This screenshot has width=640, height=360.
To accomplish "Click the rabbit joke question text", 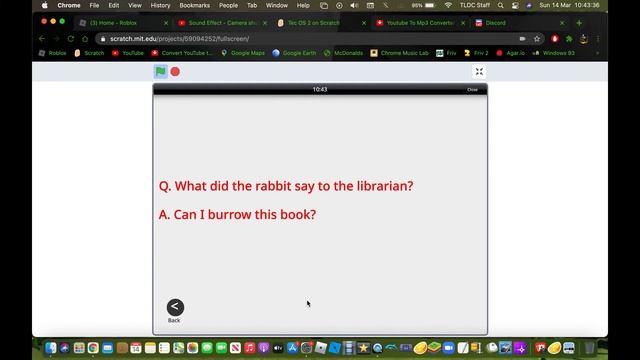I will 286,186.
